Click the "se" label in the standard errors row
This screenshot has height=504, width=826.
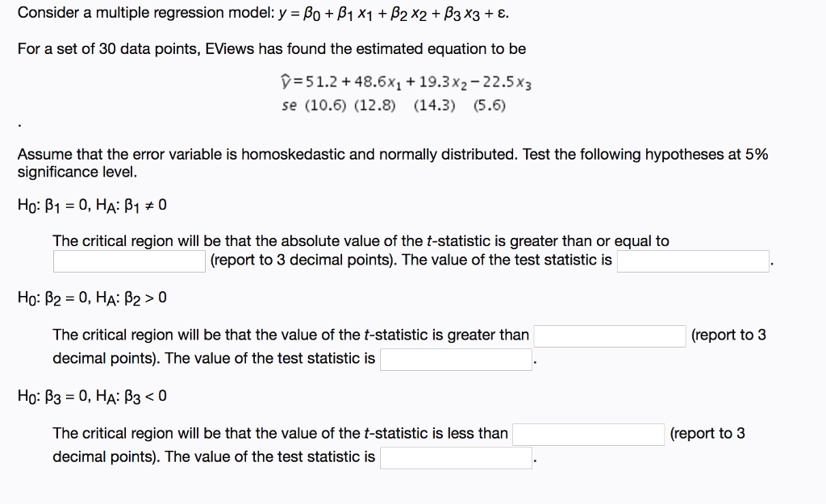[290, 106]
